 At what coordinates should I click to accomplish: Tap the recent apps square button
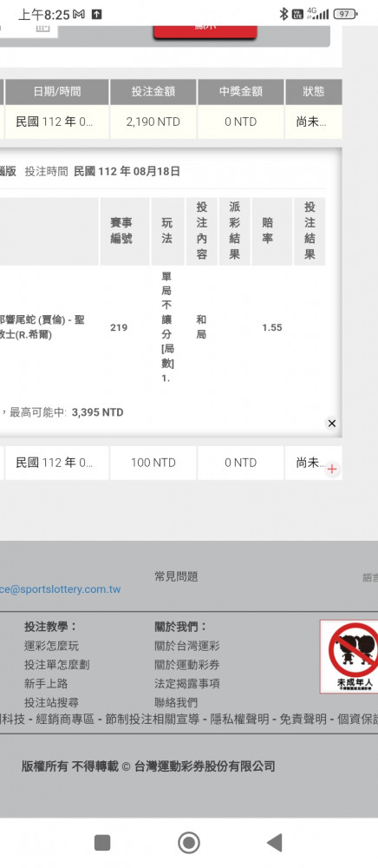click(102, 843)
